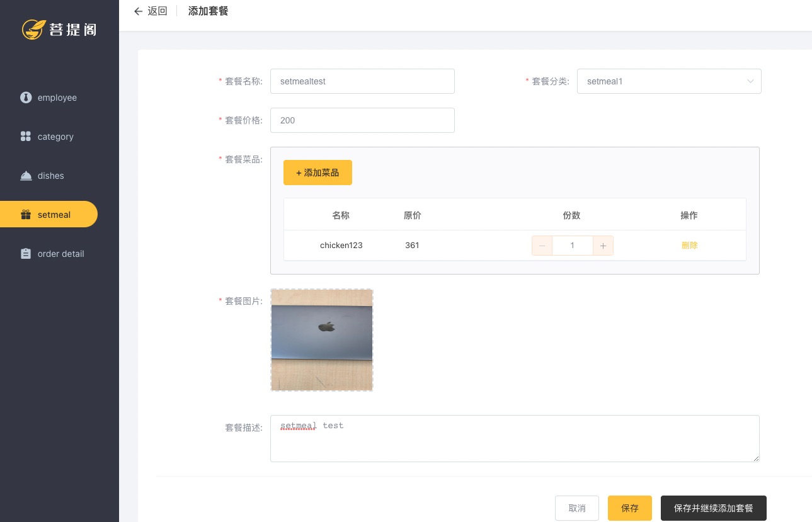Delete chicken123 via 删除 link
Screen dimensions: 812x522
[689, 246]
